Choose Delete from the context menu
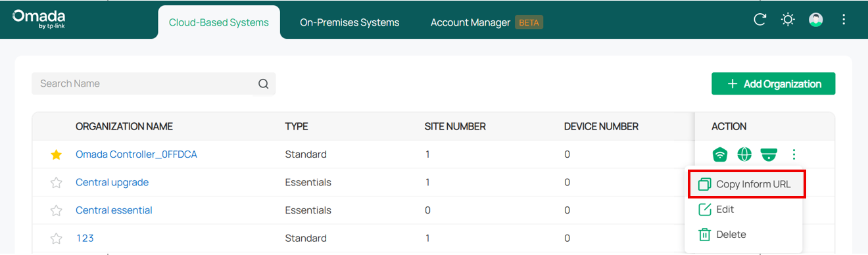 click(x=744, y=234)
